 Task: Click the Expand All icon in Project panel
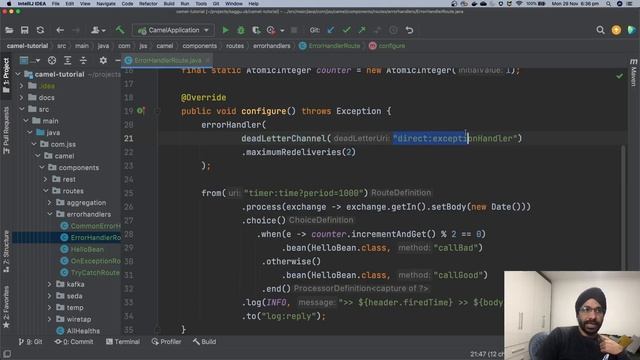(x=67, y=60)
